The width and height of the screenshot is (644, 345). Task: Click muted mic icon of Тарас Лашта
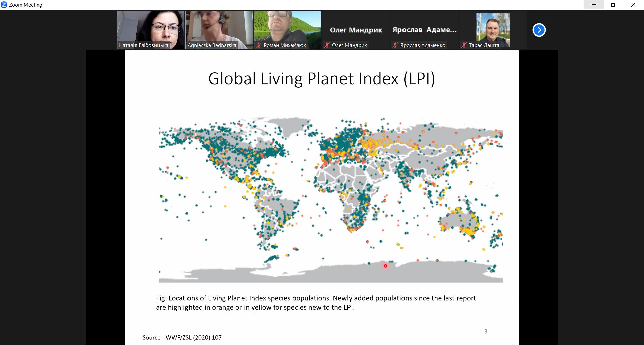pos(464,45)
